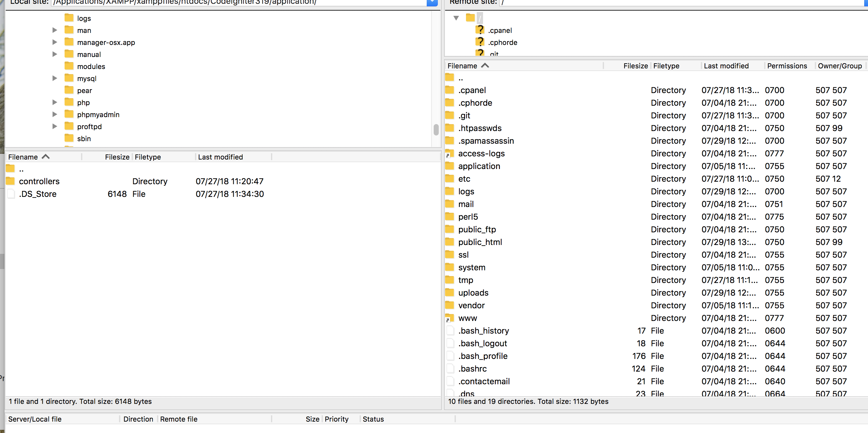Collapse the remote root directory tree

click(456, 18)
